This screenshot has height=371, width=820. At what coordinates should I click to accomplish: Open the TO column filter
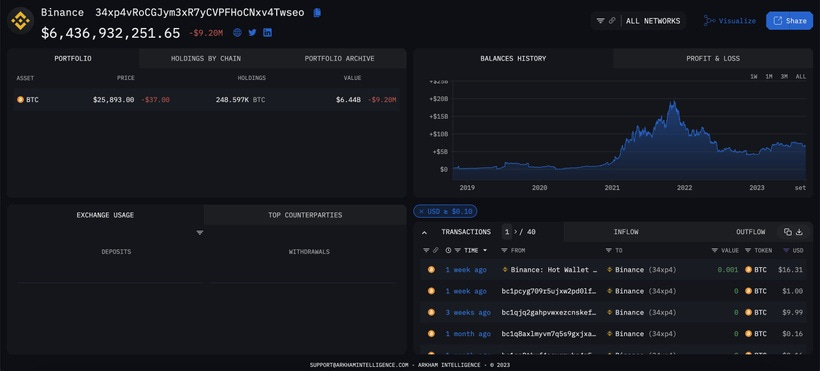609,251
